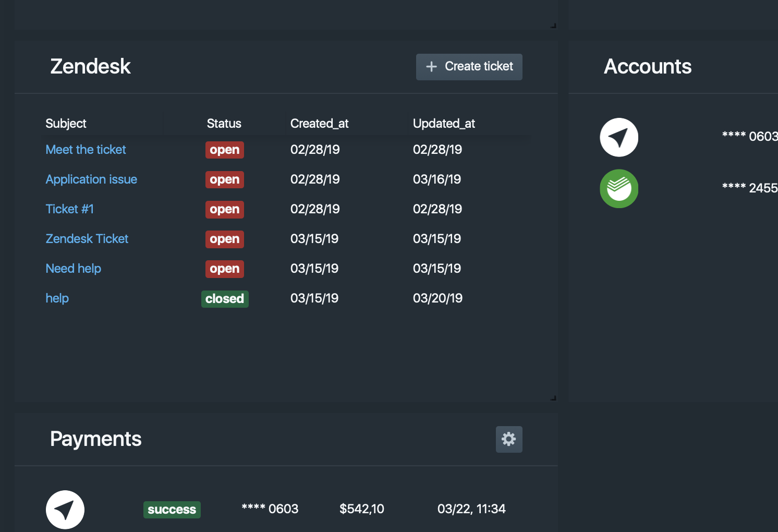The image size is (778, 532).
Task: Click updated date 03/20/19 for help
Action: click(x=437, y=298)
